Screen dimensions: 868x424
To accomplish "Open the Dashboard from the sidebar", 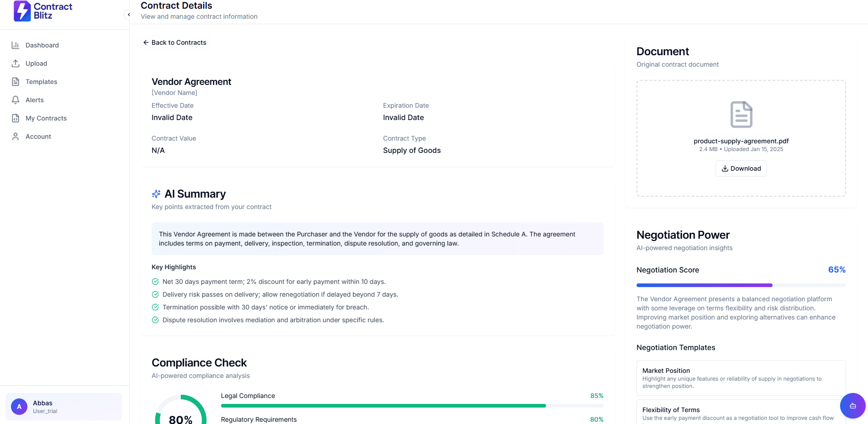I will 16,45.
